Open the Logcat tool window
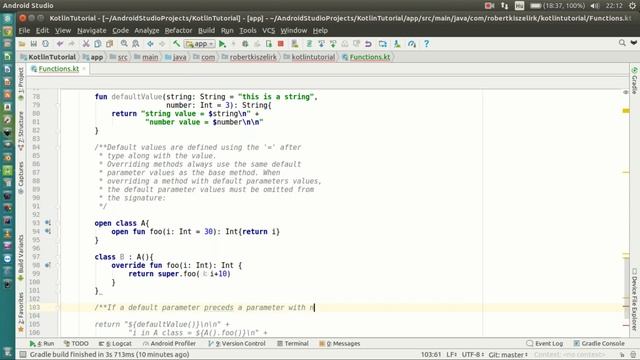640x360 pixels. (116, 344)
